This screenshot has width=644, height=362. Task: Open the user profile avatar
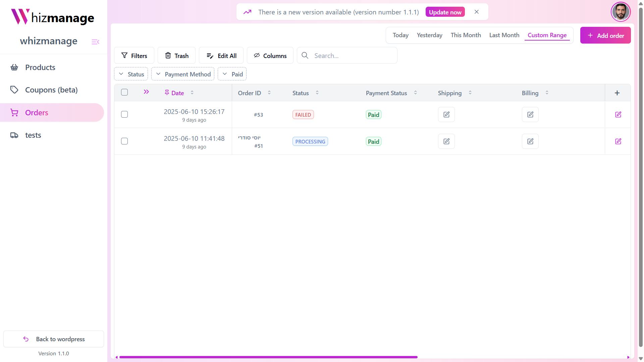point(620,12)
